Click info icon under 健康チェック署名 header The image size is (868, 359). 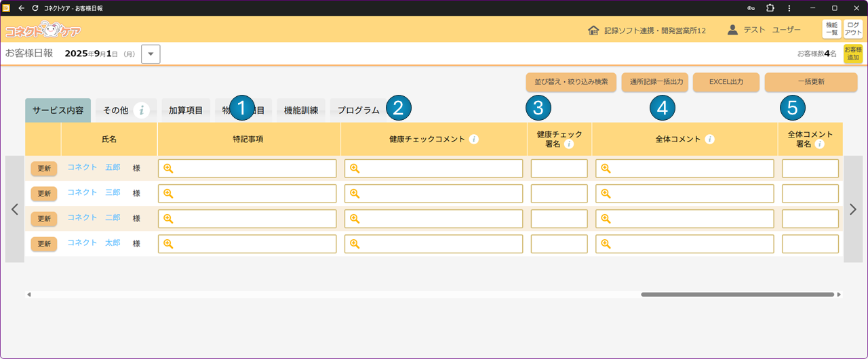[x=569, y=144]
